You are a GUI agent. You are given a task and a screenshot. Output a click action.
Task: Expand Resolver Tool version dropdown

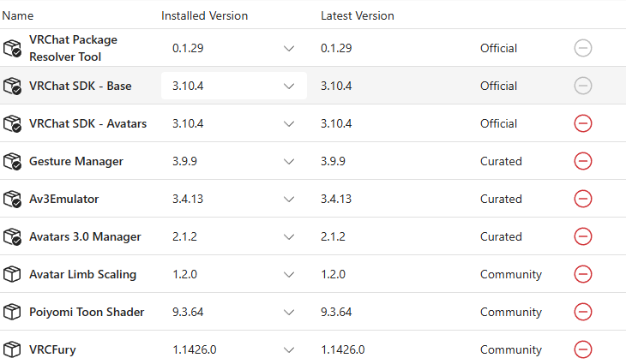click(x=234, y=48)
